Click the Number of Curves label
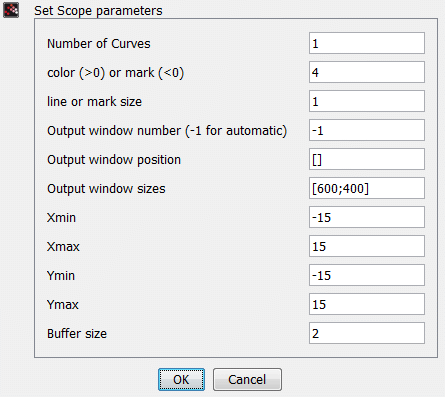Viewport: 445px width, 397px height. pos(99,44)
